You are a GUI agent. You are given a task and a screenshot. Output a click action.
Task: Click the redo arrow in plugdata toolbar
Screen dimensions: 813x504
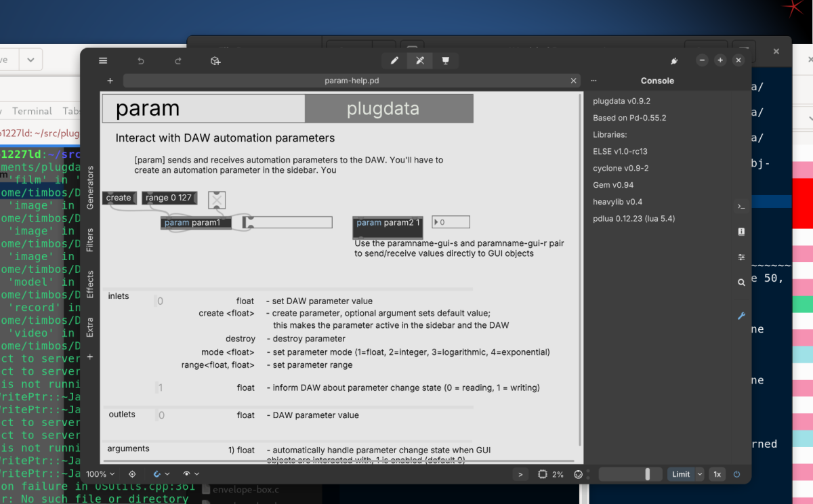point(178,60)
